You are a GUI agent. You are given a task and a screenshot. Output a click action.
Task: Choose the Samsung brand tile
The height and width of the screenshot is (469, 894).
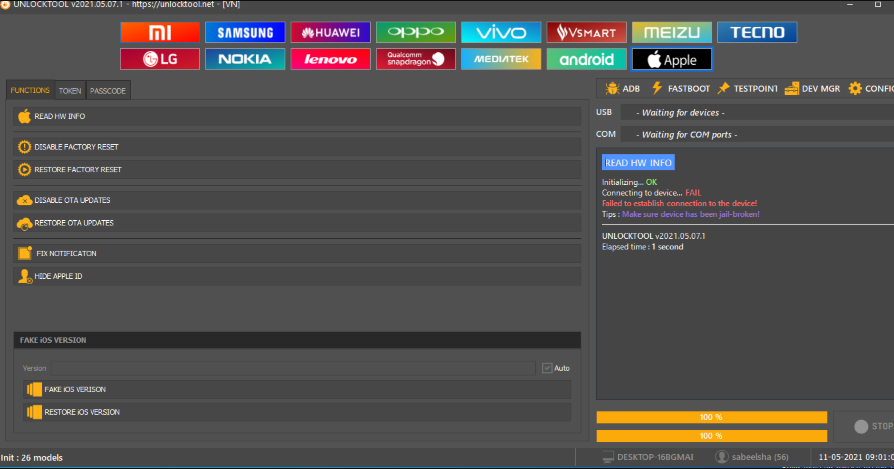pos(245,32)
